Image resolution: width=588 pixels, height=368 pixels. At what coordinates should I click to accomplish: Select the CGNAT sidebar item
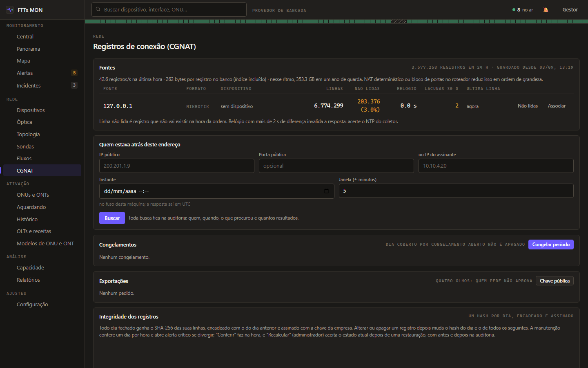tap(42, 171)
